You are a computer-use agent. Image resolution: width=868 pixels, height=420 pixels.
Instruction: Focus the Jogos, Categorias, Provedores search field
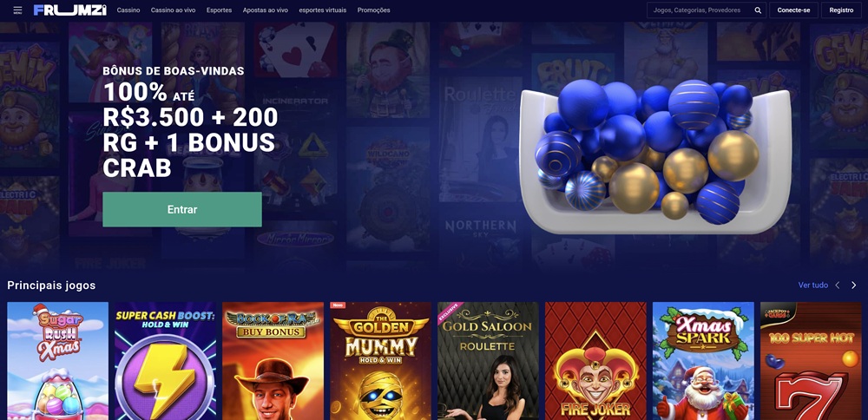(x=700, y=10)
